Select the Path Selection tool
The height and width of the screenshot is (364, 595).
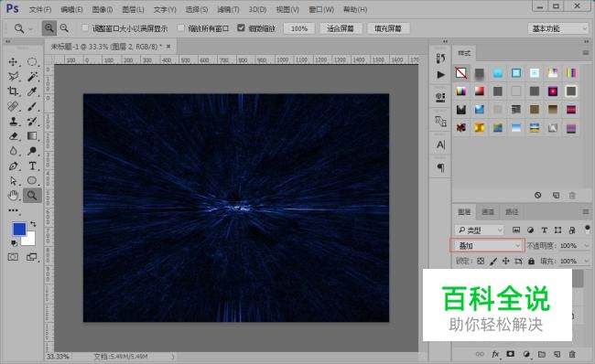click(14, 180)
